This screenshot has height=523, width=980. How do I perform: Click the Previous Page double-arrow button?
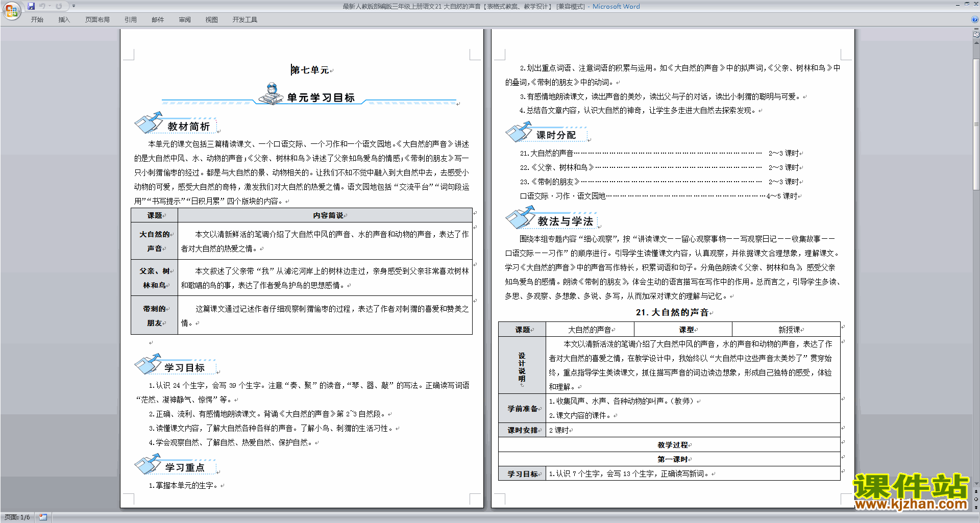(976, 491)
